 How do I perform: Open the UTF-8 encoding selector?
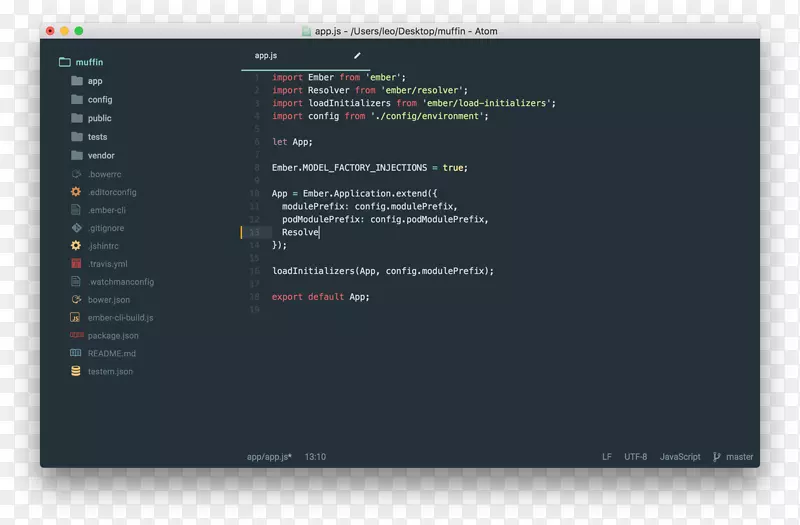coord(636,457)
